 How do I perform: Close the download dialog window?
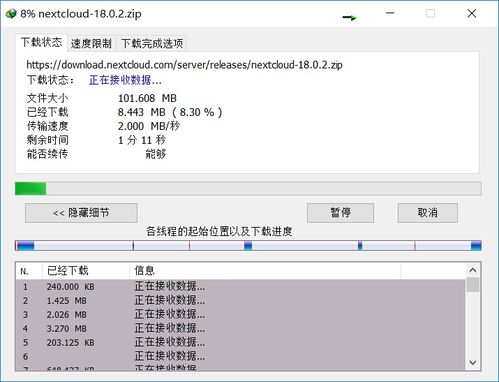[471, 14]
